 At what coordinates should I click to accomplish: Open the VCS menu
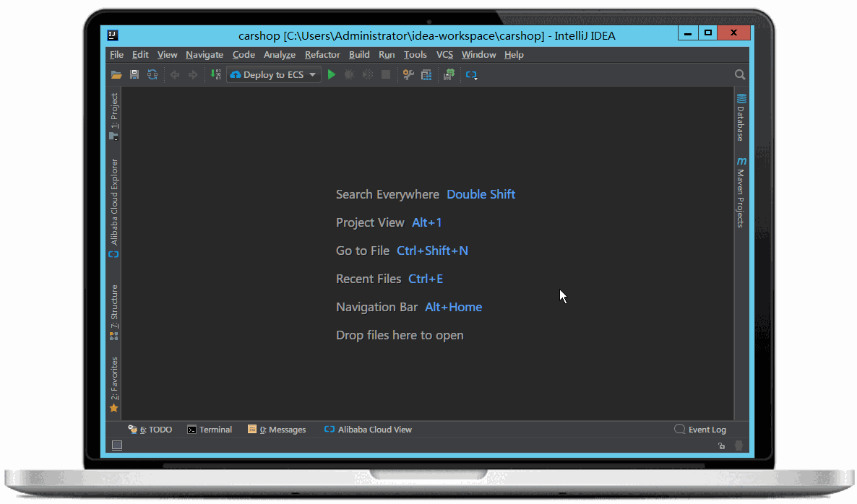(445, 55)
